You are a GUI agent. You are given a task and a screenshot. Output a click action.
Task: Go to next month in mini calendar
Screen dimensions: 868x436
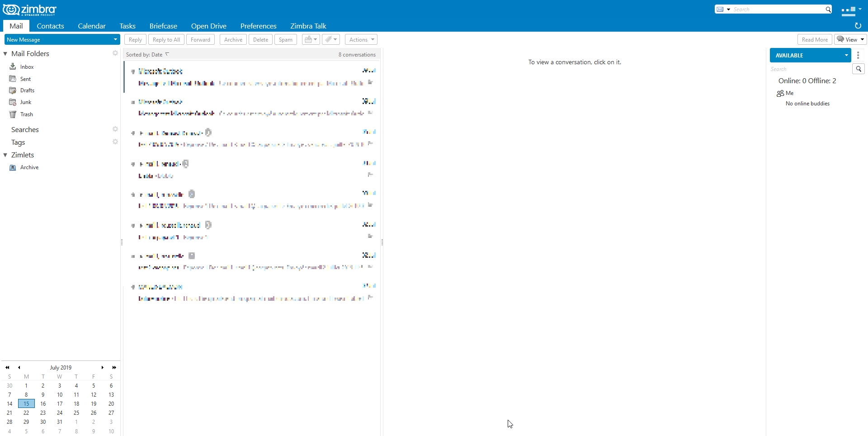pyautogui.click(x=103, y=368)
